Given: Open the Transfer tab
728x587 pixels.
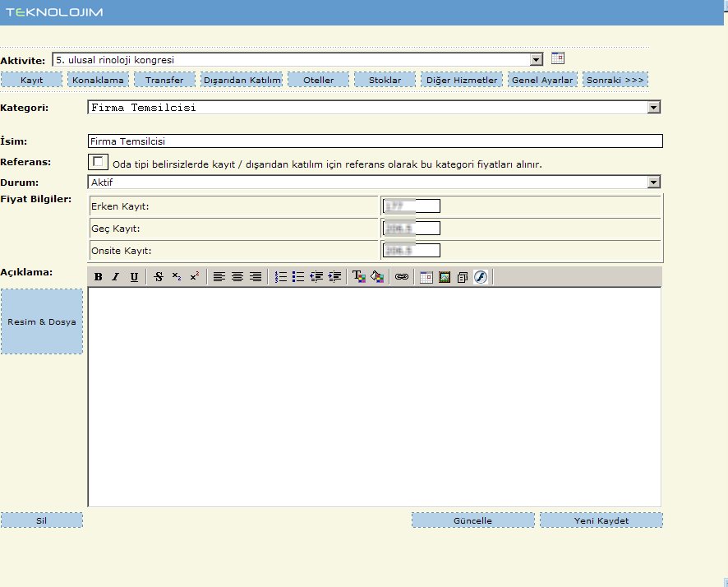Looking at the screenshot, I should 164,80.
